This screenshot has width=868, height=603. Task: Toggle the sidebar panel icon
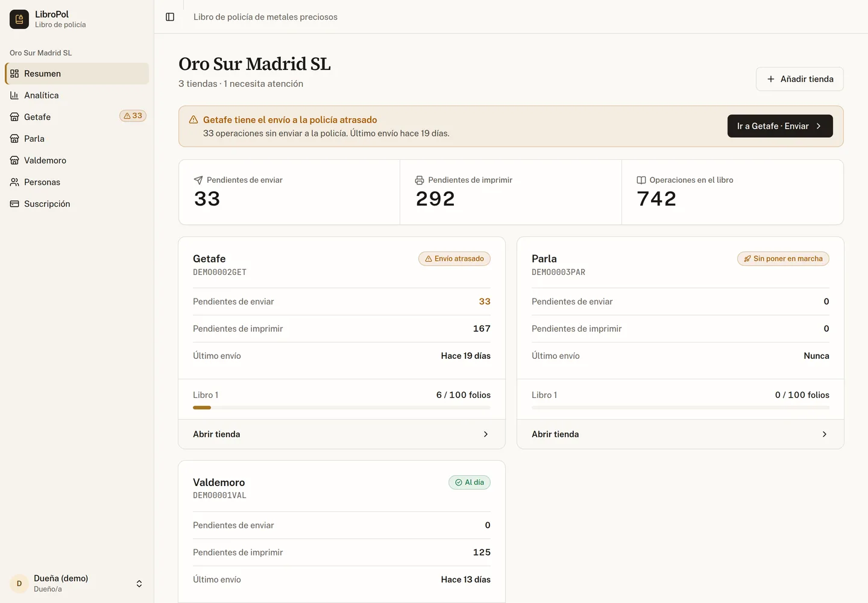click(170, 17)
